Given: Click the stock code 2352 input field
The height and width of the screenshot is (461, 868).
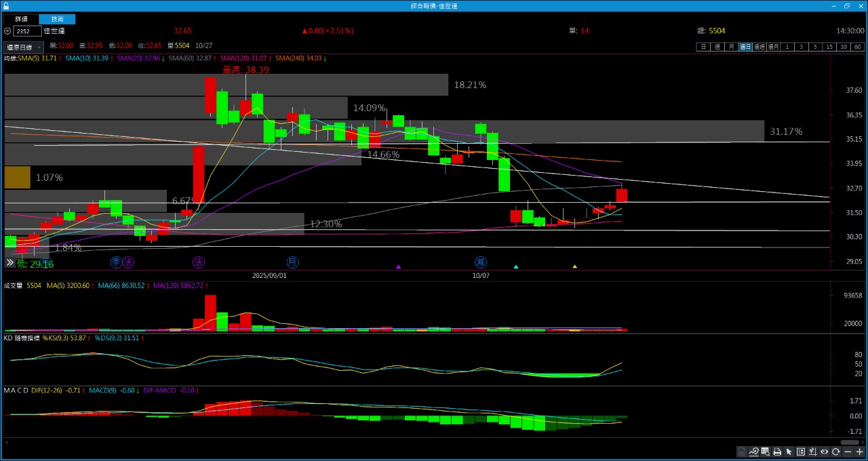Looking at the screenshot, I should 27,31.
